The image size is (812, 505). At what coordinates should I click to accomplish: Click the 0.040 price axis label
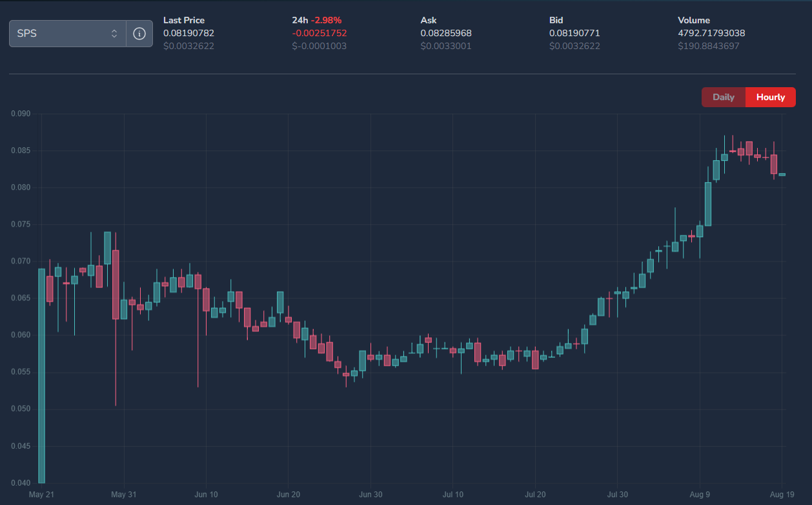point(21,483)
